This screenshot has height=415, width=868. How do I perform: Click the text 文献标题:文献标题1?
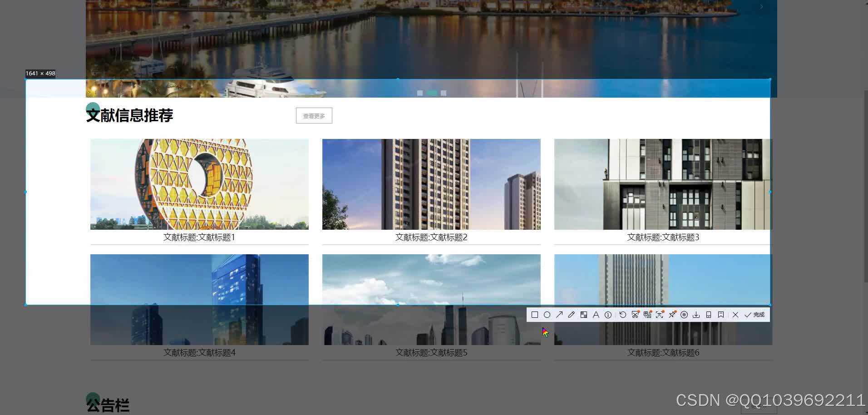point(199,237)
